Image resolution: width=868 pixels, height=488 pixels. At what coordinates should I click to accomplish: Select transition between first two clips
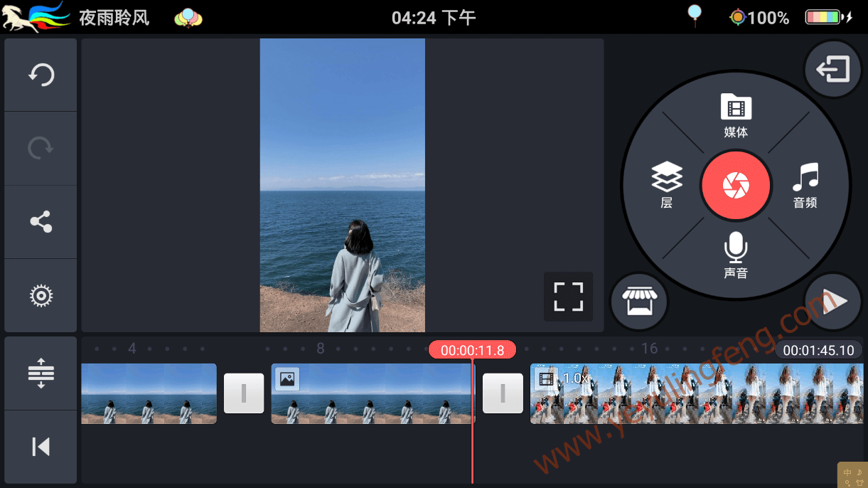[244, 393]
